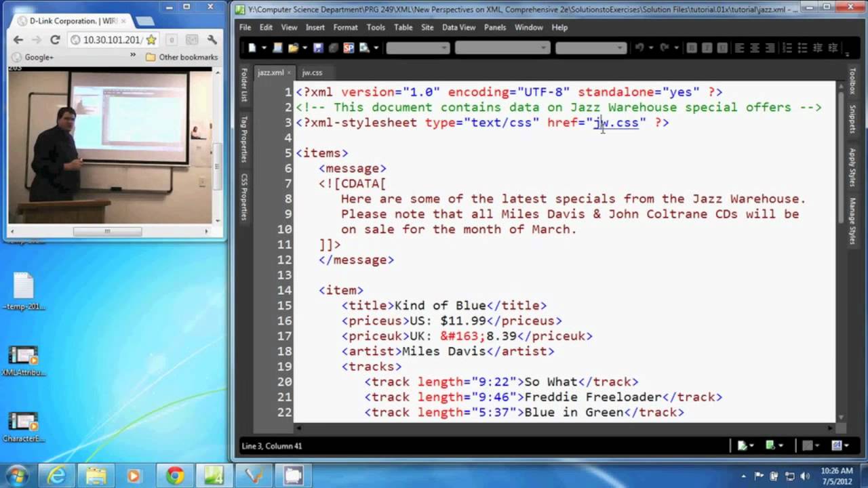Open the Window menu
The height and width of the screenshot is (488, 868).
[529, 27]
